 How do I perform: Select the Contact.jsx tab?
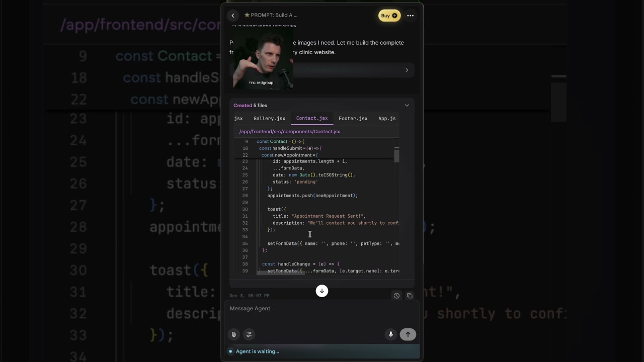pos(311,119)
